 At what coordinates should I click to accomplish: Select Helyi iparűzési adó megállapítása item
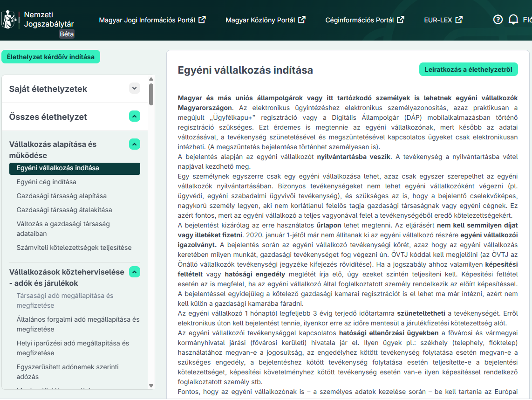(73, 348)
